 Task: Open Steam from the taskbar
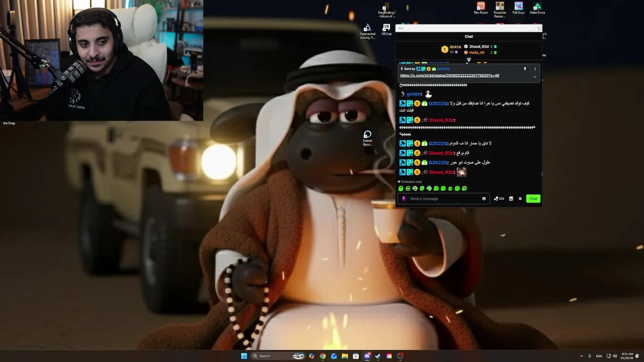pyautogui.click(x=378, y=356)
